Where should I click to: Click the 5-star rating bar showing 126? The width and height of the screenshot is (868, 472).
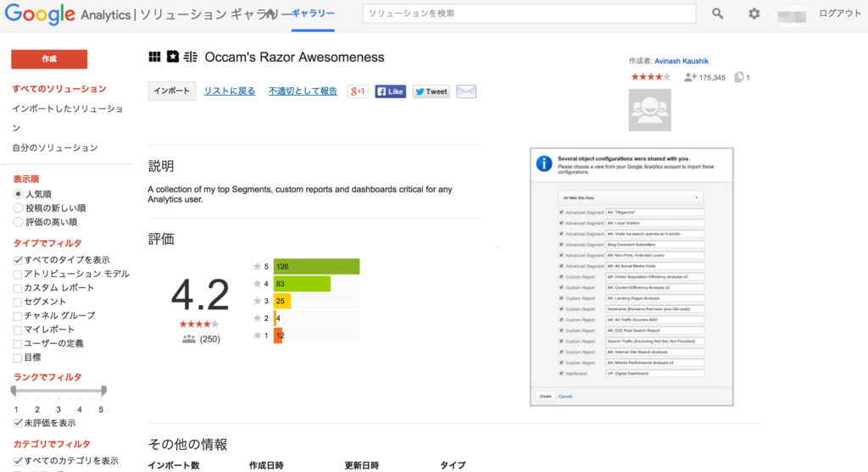coord(317,266)
